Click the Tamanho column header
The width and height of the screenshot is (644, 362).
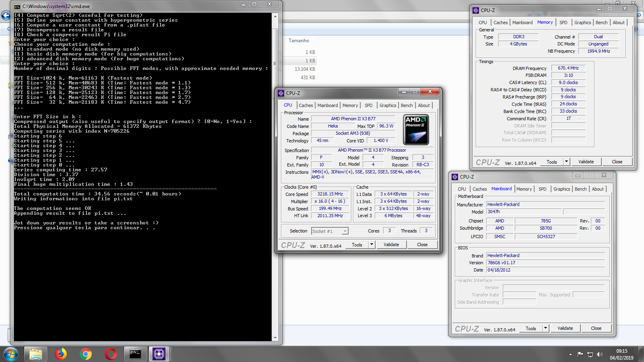tap(299, 41)
